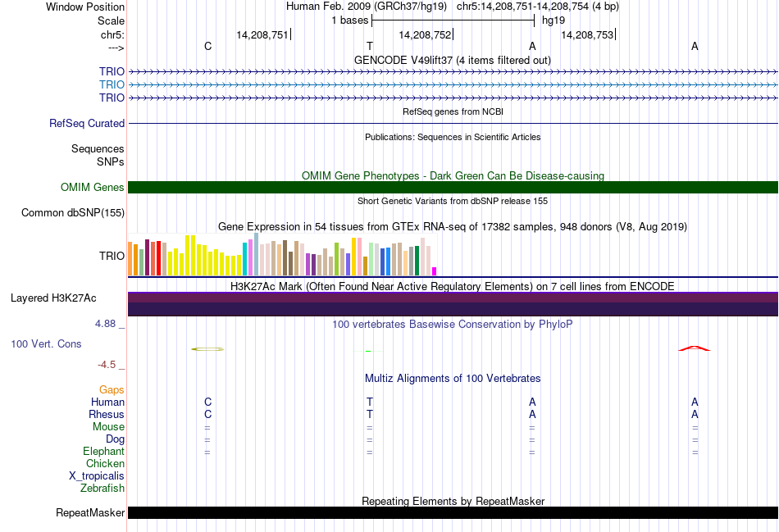This screenshot has width=779, height=532.
Task: Open 100 vertebrates PhyloP conservation title
Action: tap(453, 325)
